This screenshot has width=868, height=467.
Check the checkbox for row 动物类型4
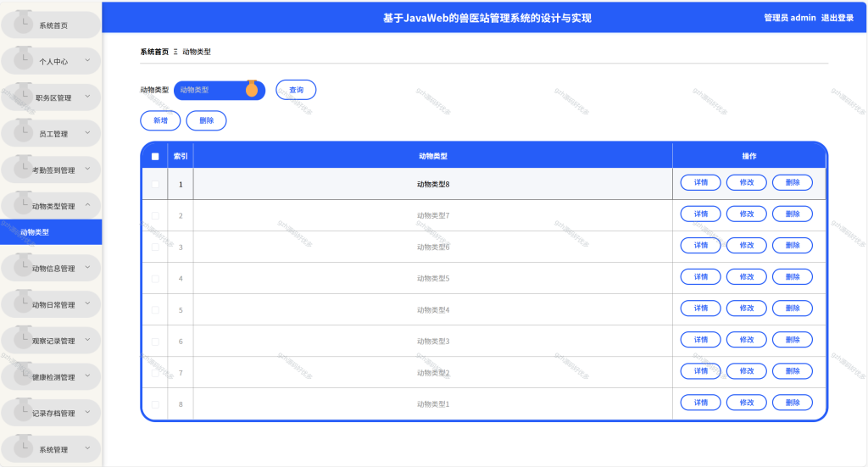coord(155,310)
